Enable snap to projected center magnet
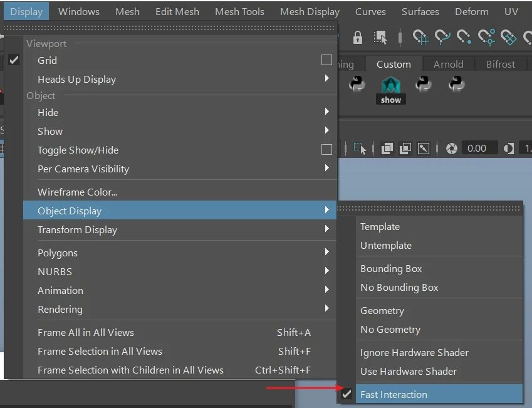 coord(486,38)
